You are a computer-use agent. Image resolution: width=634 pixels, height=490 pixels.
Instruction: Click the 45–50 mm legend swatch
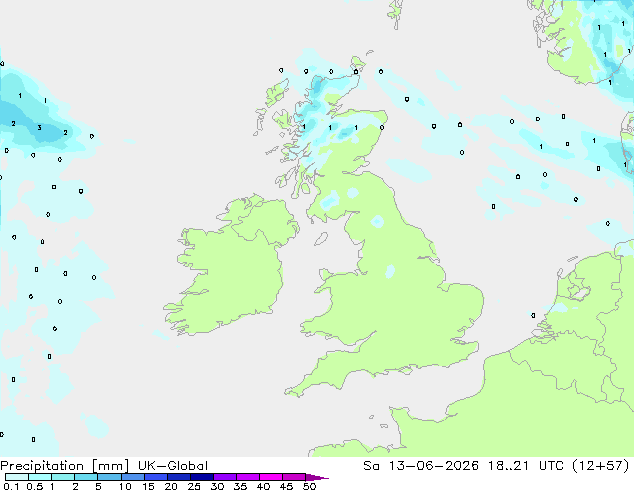[294, 477]
